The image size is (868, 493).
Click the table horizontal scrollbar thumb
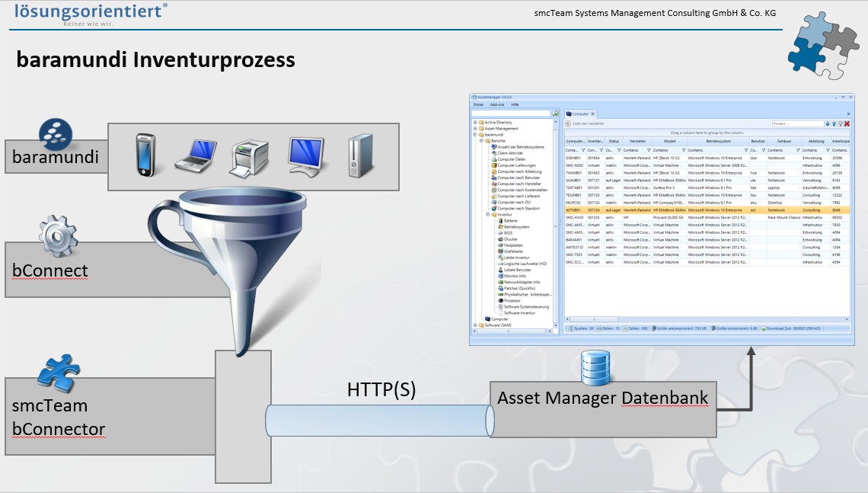[x=594, y=319]
